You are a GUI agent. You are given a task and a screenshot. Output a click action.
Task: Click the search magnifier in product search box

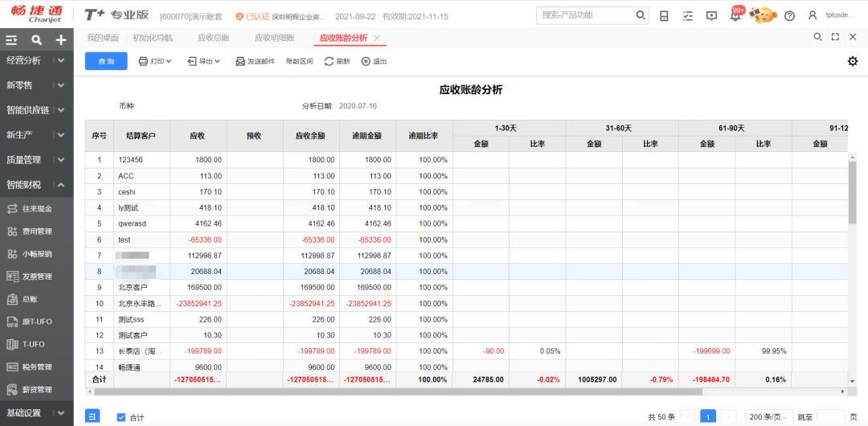[641, 15]
